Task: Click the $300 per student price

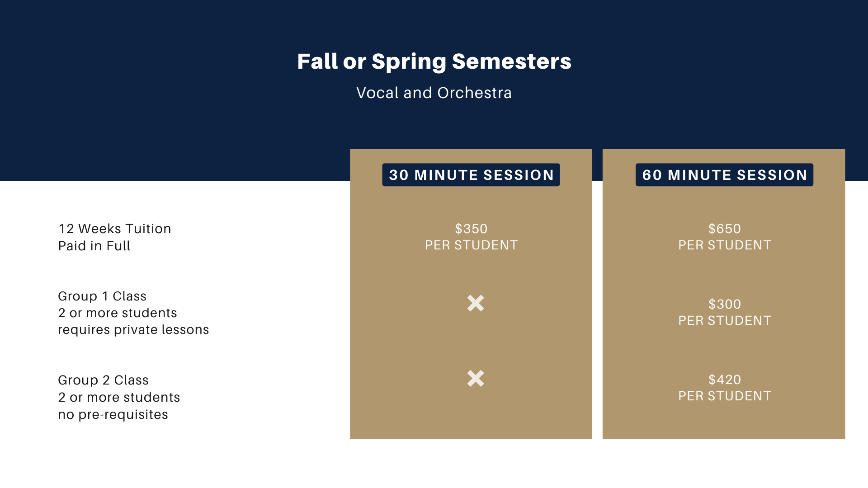Action: pos(725,312)
